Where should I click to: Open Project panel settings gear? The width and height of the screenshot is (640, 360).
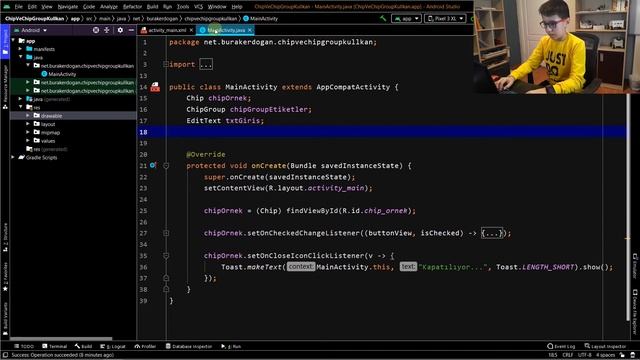point(120,30)
